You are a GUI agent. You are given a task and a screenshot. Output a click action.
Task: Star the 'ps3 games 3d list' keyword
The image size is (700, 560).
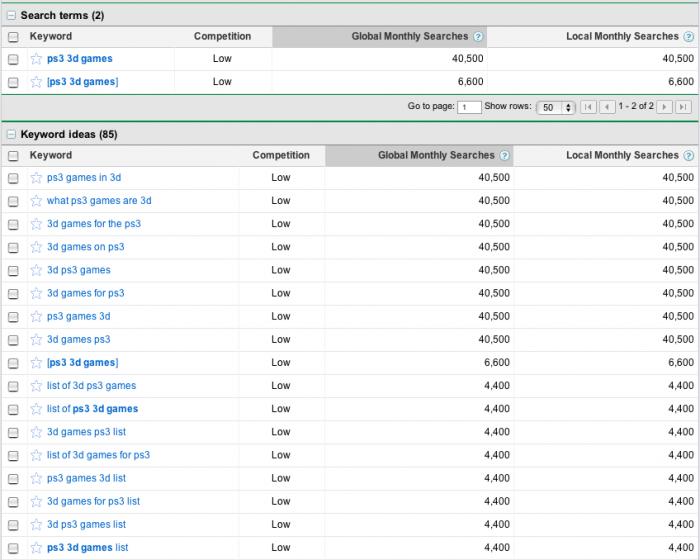pyautogui.click(x=36, y=478)
